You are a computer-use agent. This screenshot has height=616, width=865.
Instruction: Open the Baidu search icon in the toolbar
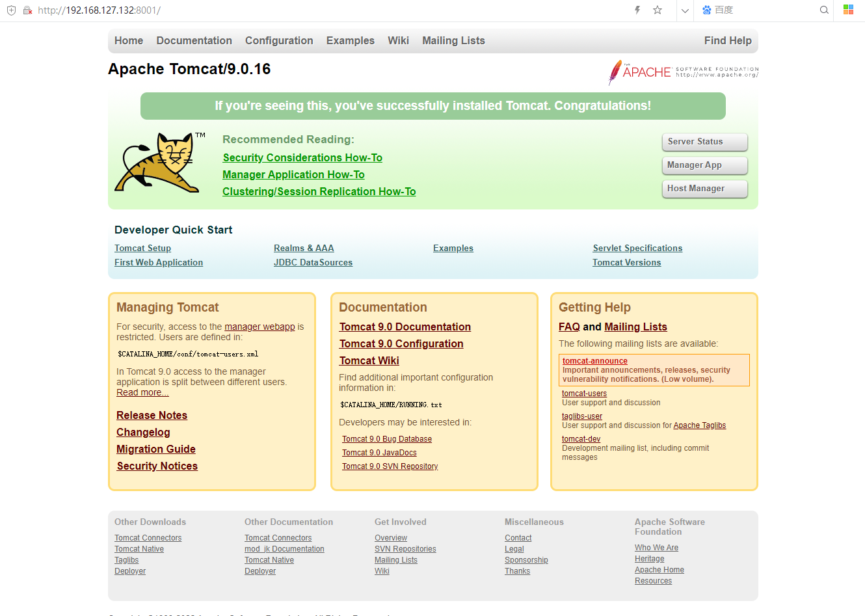click(706, 10)
